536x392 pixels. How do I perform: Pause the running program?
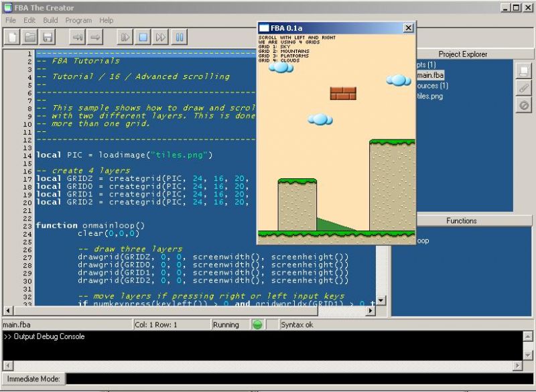tap(180, 37)
